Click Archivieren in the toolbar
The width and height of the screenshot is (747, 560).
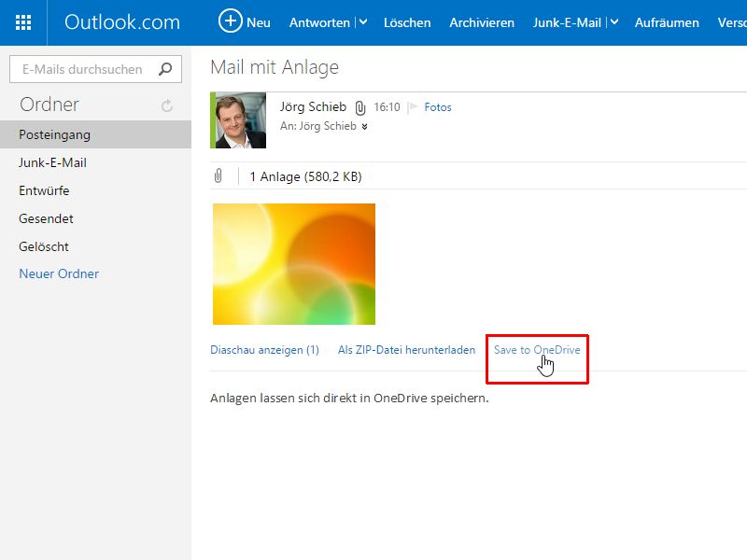coord(482,22)
